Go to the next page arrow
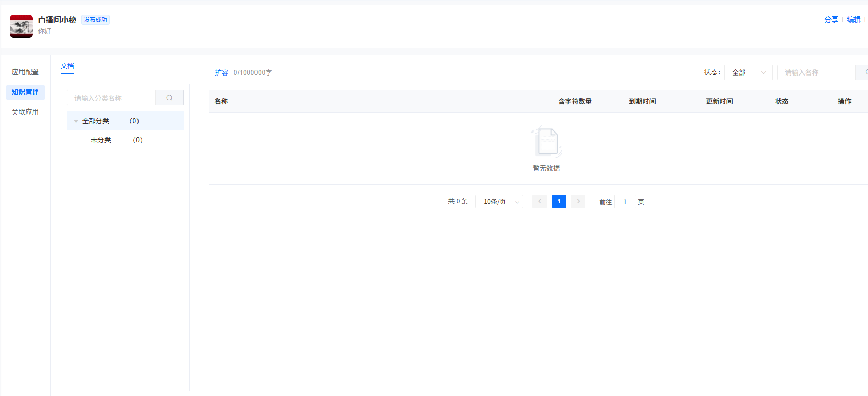The width and height of the screenshot is (868, 396). coord(578,201)
